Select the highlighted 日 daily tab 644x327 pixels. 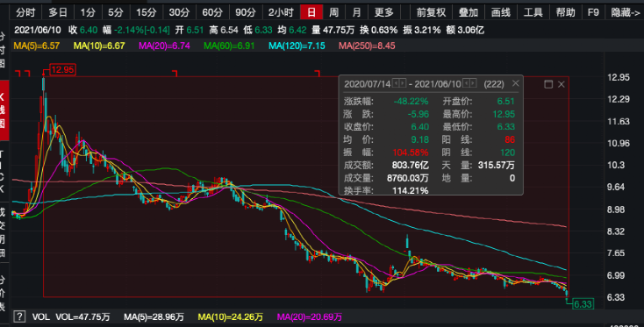pyautogui.click(x=311, y=13)
